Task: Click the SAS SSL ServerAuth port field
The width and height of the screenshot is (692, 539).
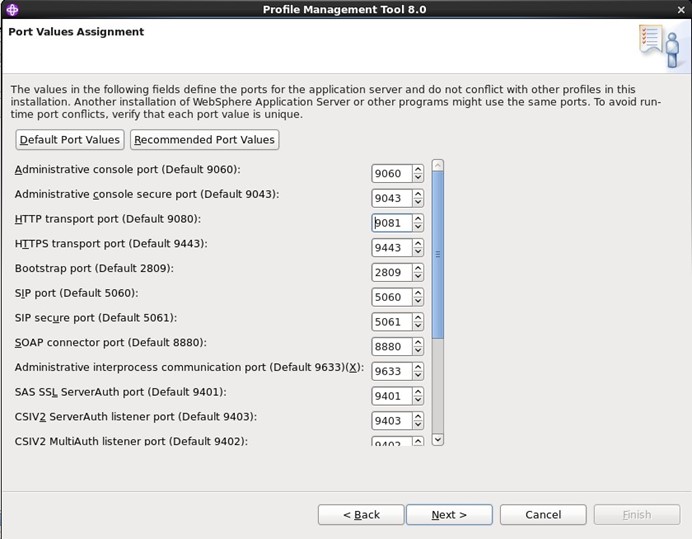Action: click(x=390, y=396)
